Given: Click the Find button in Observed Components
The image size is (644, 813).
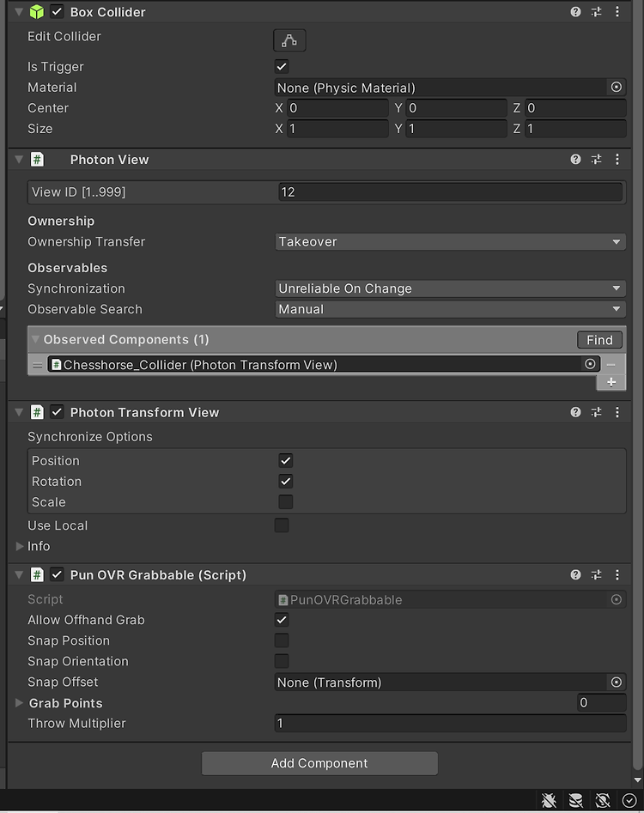Looking at the screenshot, I should (x=599, y=340).
